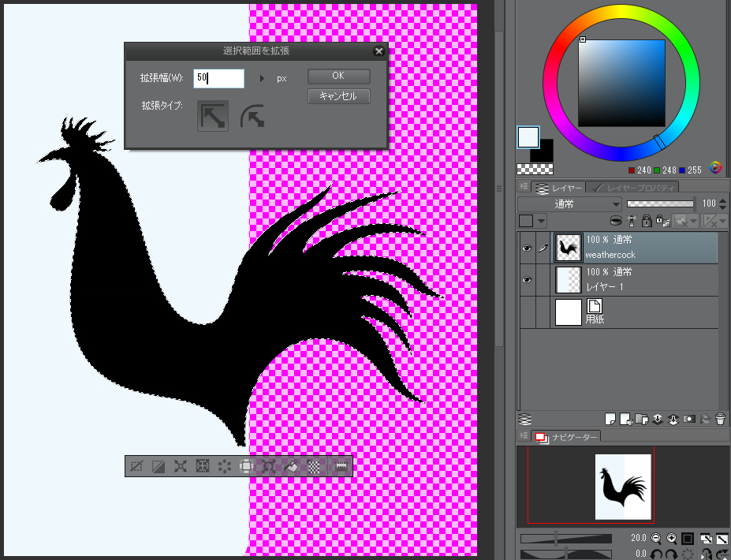Select the main drawing color swatch

(528, 137)
